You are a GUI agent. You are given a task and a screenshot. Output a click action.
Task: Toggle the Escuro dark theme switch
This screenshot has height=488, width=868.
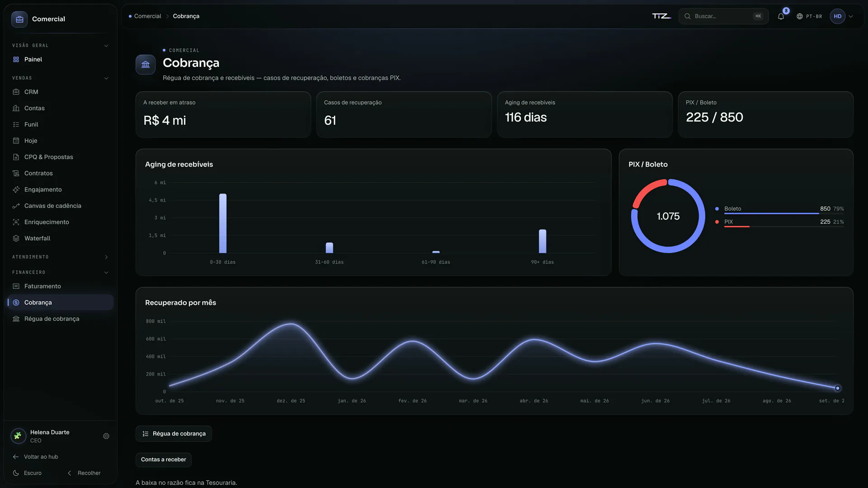pyautogui.click(x=28, y=473)
